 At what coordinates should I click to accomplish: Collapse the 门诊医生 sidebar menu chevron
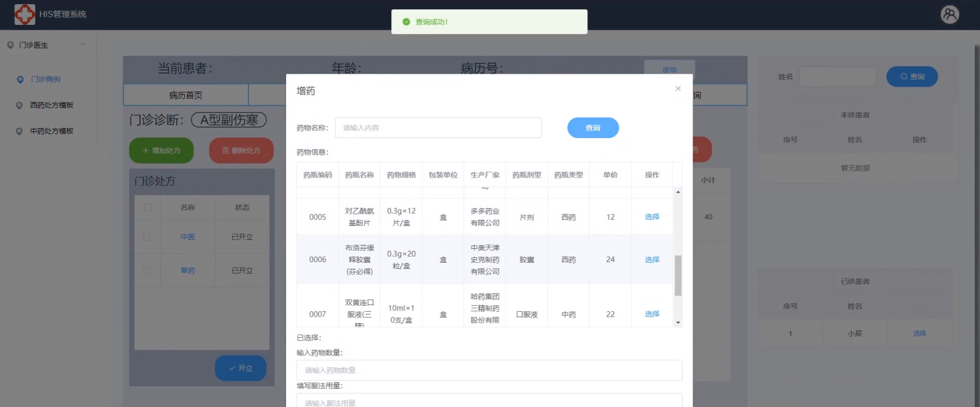point(83,45)
